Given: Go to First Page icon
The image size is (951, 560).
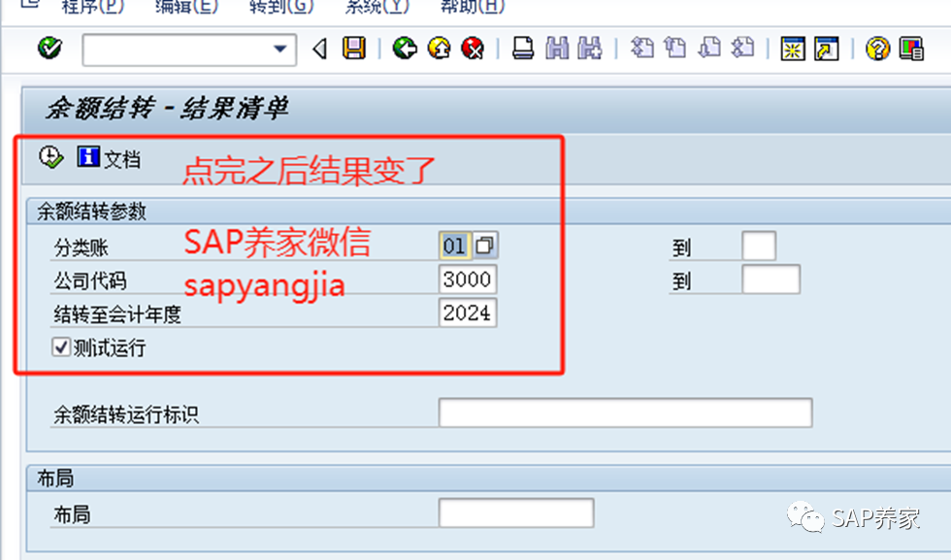Looking at the screenshot, I should coord(641,48).
